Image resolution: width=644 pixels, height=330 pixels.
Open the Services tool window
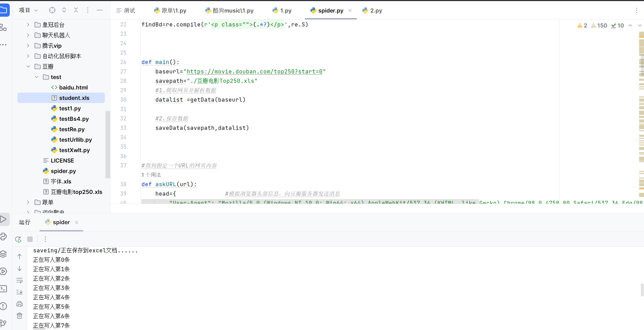[3, 272]
